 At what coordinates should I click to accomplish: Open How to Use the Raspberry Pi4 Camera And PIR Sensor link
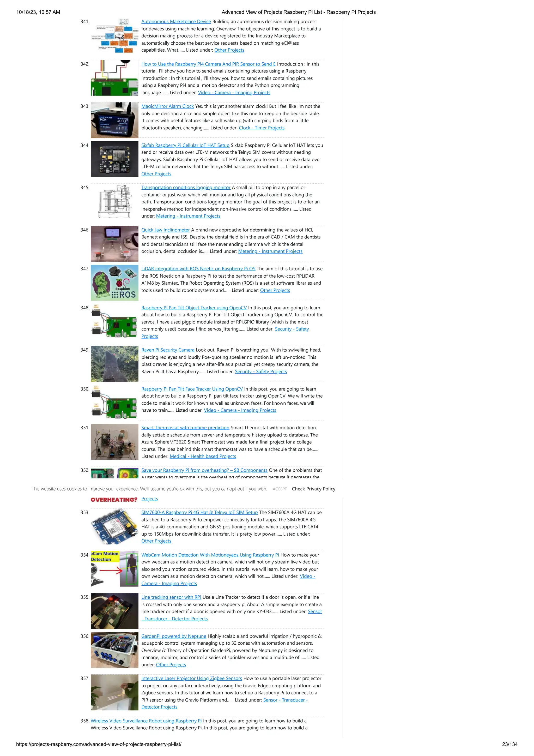click(x=209, y=64)
